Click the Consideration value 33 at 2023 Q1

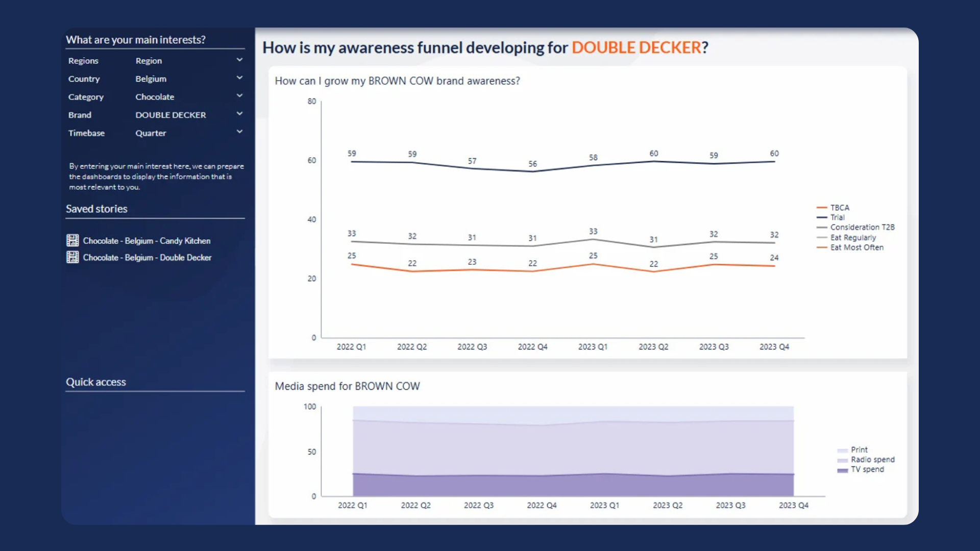(593, 232)
